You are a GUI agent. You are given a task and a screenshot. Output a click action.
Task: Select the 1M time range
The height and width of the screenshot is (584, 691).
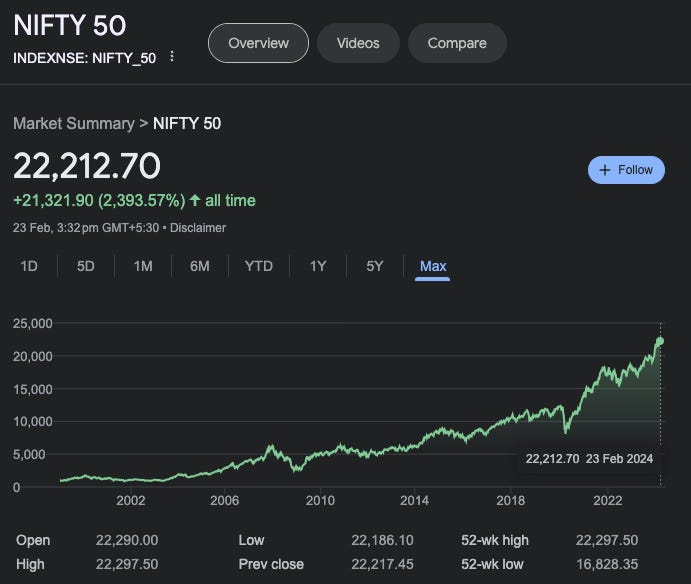point(143,266)
